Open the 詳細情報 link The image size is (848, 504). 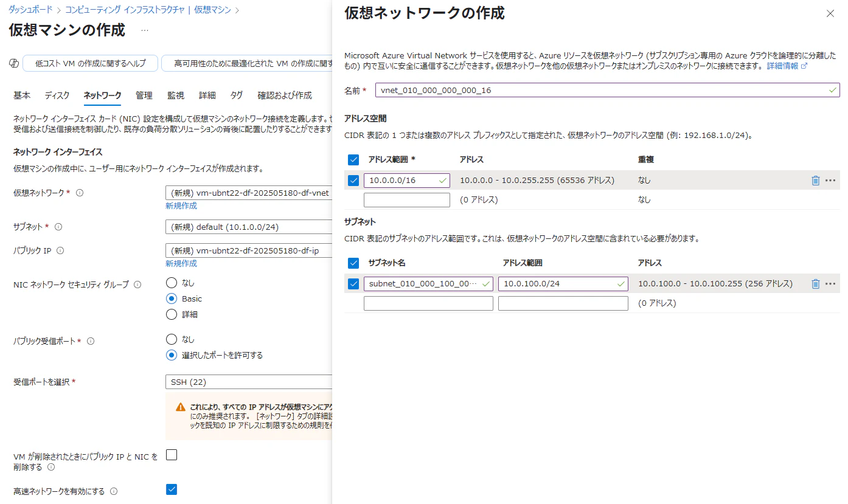pos(787,66)
